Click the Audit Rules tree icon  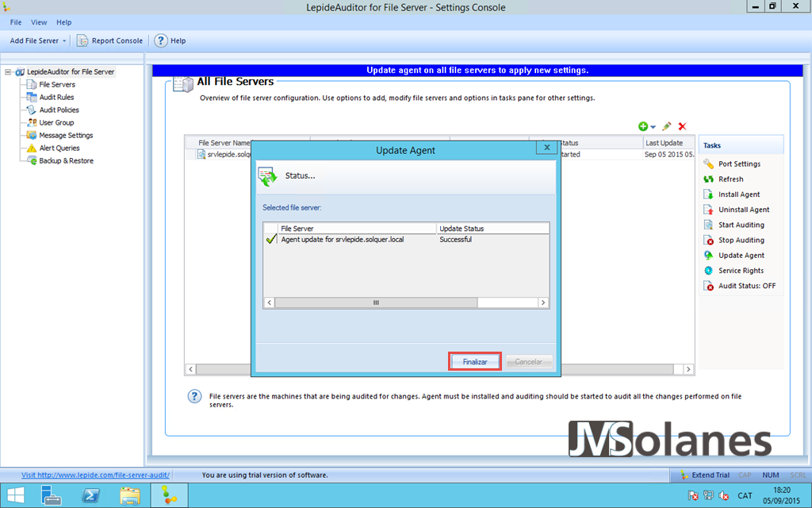click(x=32, y=97)
